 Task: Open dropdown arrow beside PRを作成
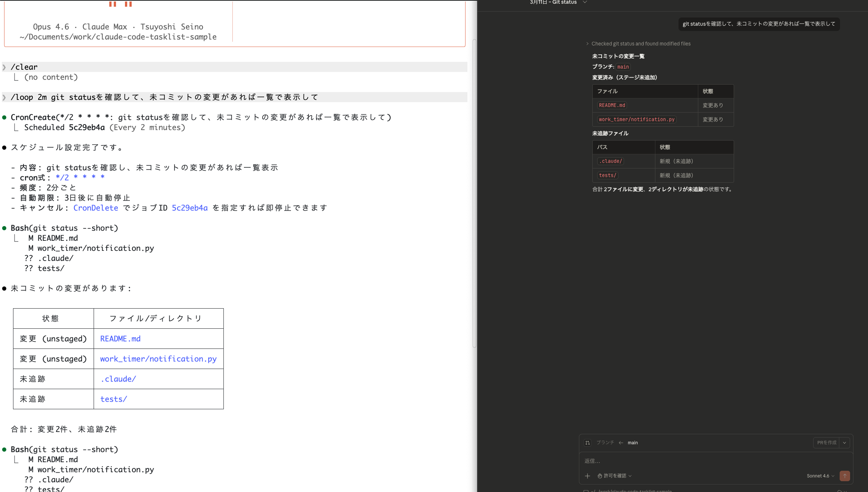845,443
